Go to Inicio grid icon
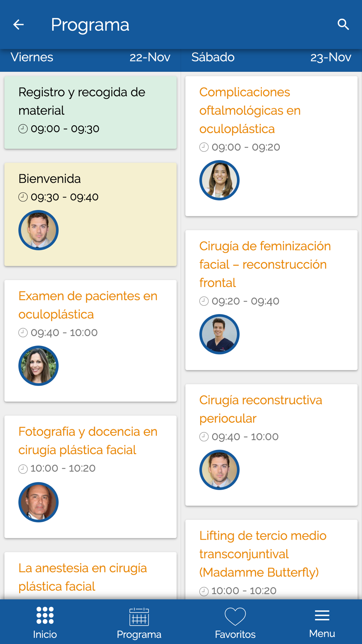 pyautogui.click(x=45, y=615)
